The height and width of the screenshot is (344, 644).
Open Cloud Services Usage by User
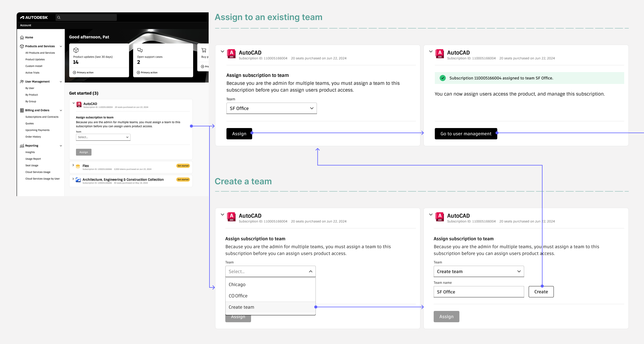[x=42, y=179]
